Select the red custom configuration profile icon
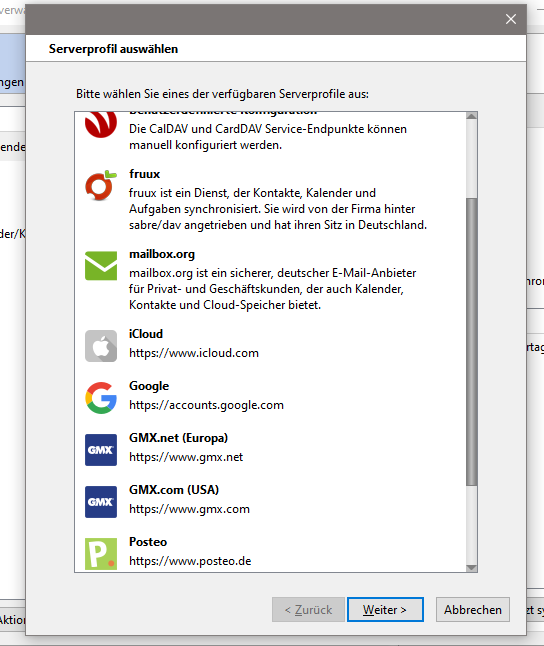544x646 pixels. (101, 124)
